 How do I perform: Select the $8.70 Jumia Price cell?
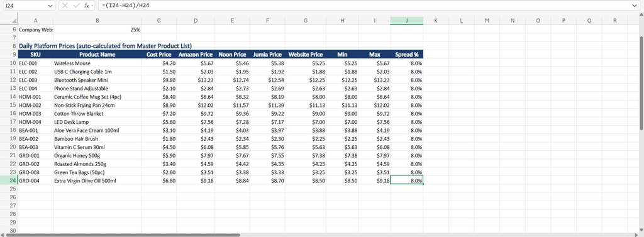click(267, 180)
